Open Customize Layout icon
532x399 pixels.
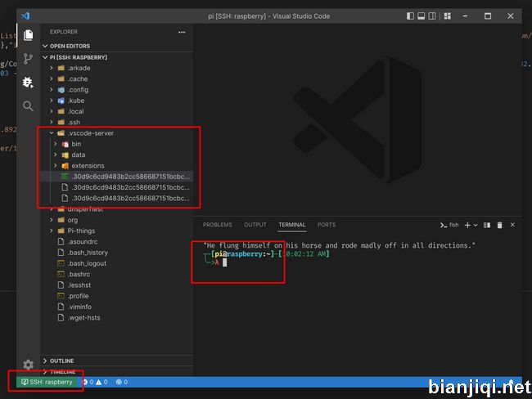click(448, 16)
